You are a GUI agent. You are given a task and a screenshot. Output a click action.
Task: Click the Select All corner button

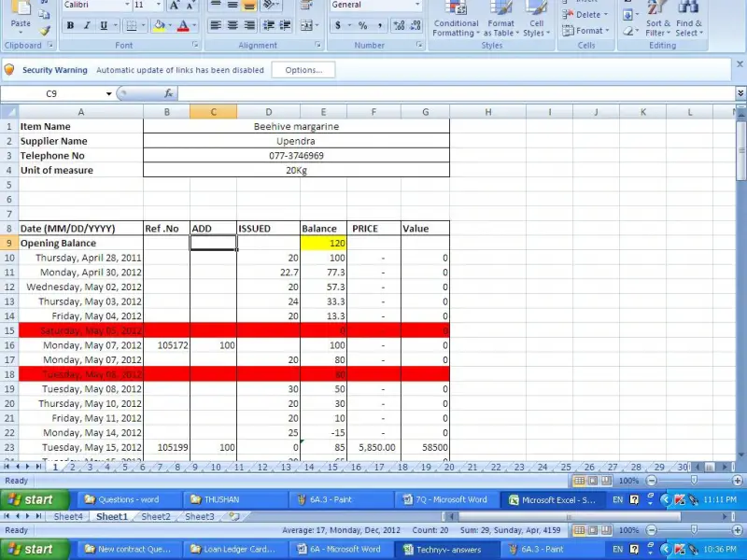[9, 112]
